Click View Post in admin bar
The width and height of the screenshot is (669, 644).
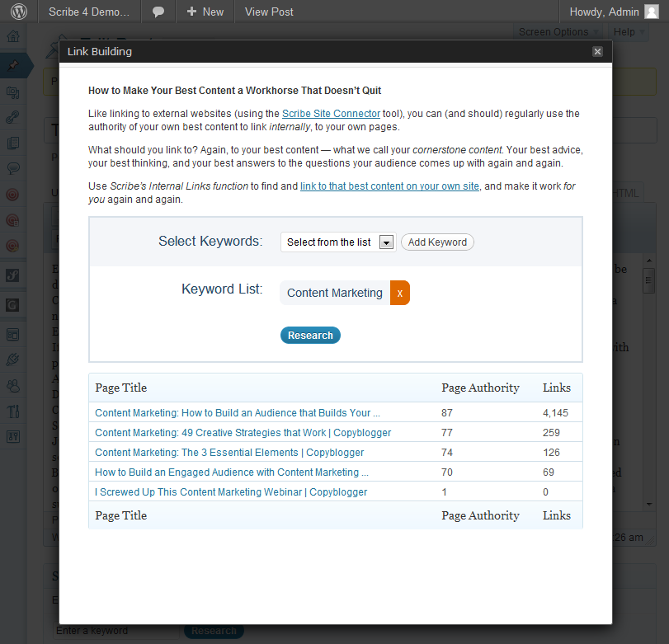pos(269,12)
